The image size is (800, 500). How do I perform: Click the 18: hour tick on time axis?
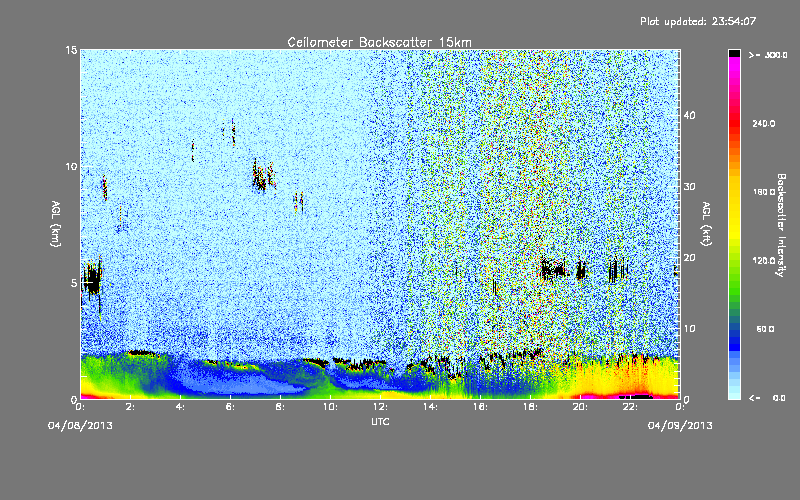point(530,407)
